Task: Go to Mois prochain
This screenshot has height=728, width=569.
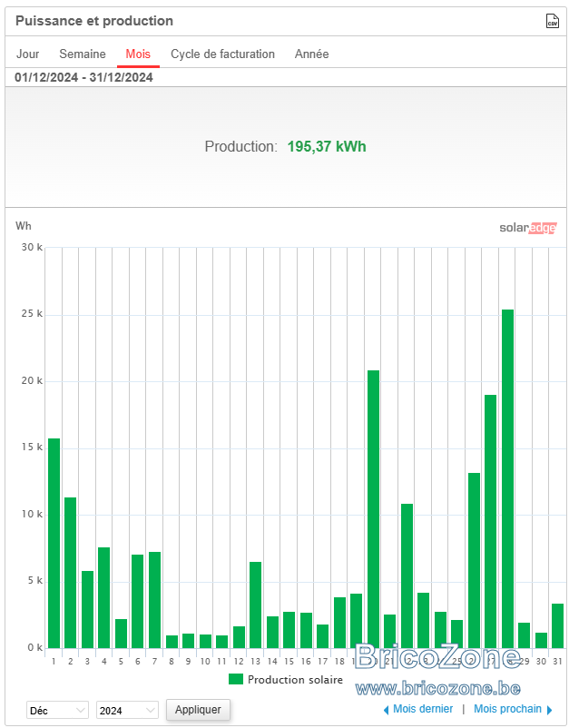Action: tap(507, 709)
